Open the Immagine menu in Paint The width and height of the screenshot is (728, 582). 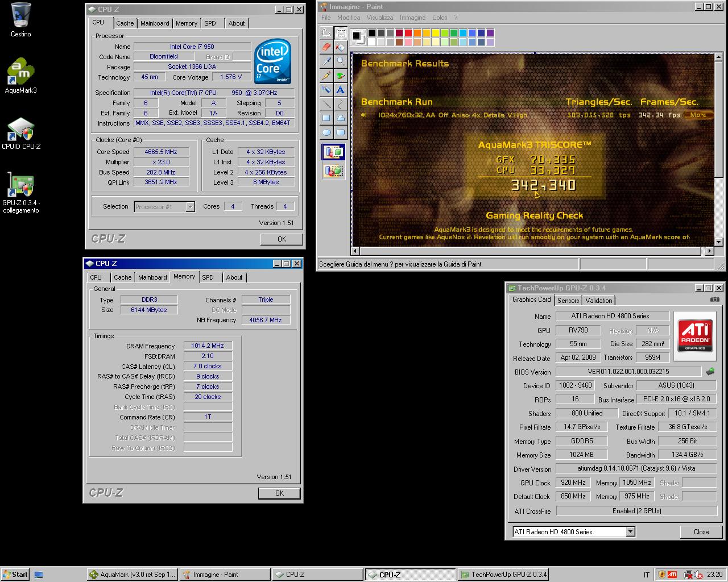pos(412,18)
